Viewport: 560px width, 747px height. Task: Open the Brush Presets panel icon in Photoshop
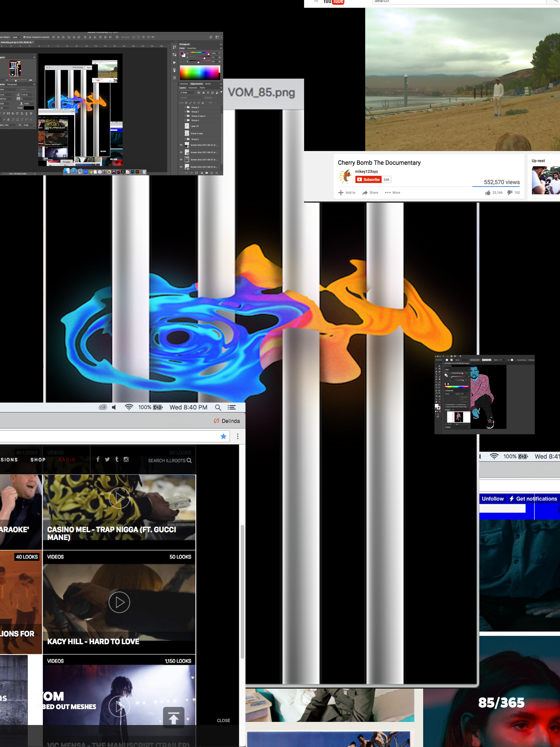(174, 70)
